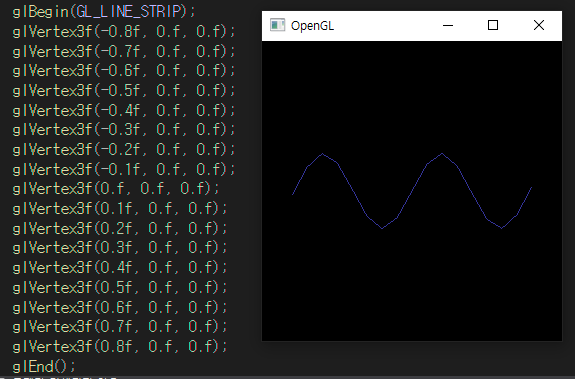This screenshot has height=379, width=575.
Task: Select the glVertex3f(0.2f, 0.f, 0.f) line
Action: pos(120,229)
